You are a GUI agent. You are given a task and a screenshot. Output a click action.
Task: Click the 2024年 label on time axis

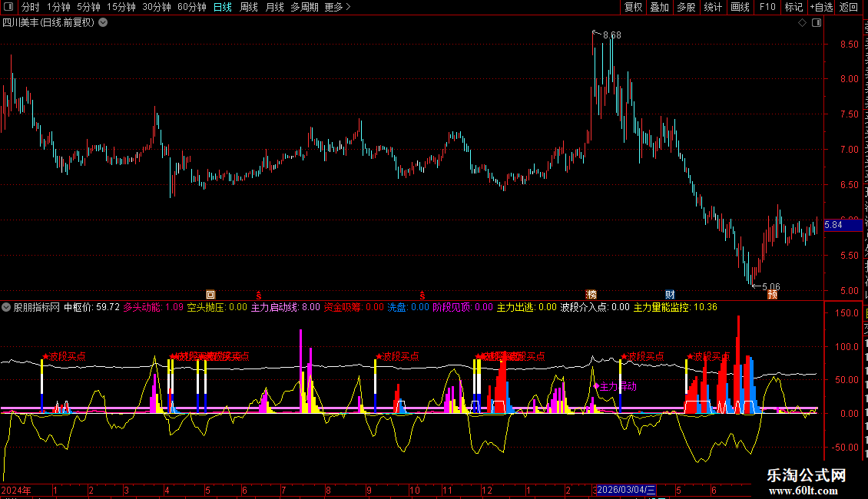coord(16,490)
